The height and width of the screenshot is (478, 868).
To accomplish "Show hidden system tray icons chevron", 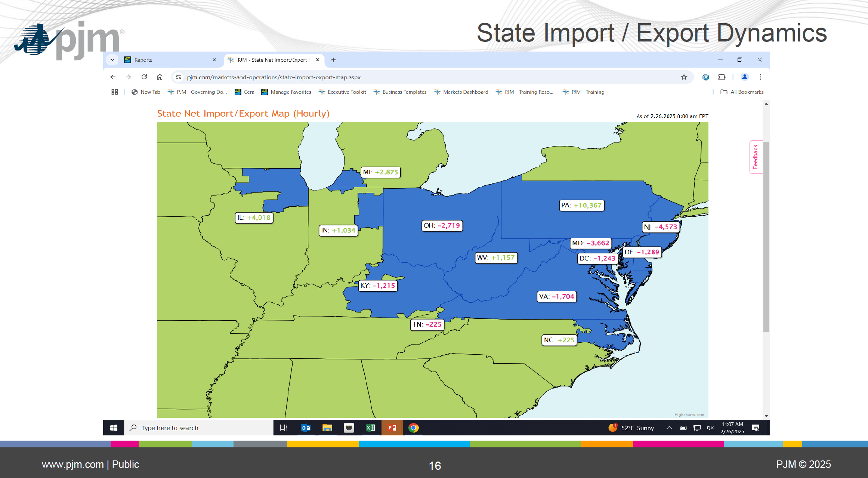I will coord(669,428).
